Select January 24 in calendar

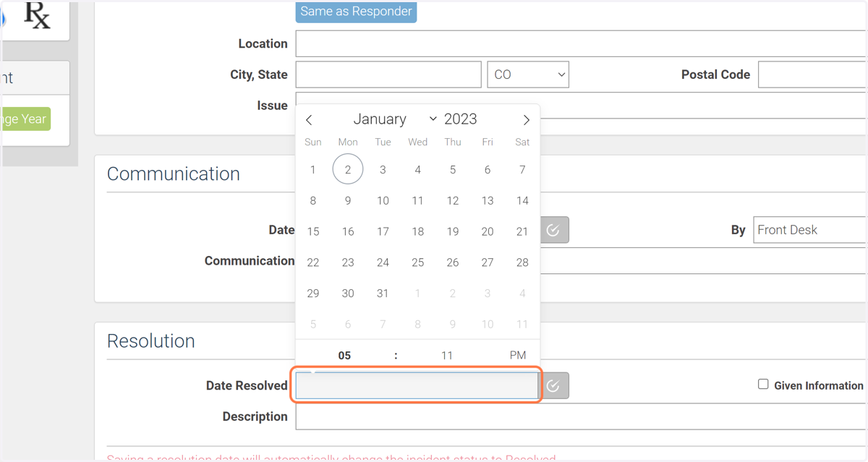coord(383,262)
